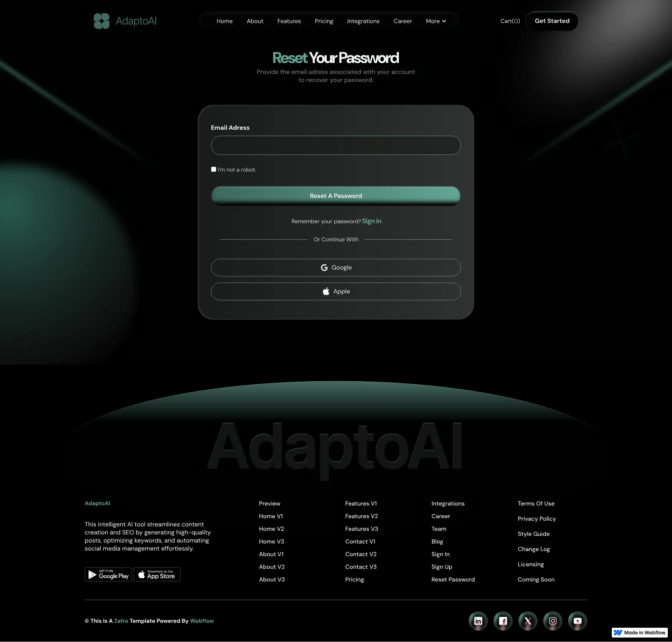Open YouTube social icon in footer

[577, 621]
